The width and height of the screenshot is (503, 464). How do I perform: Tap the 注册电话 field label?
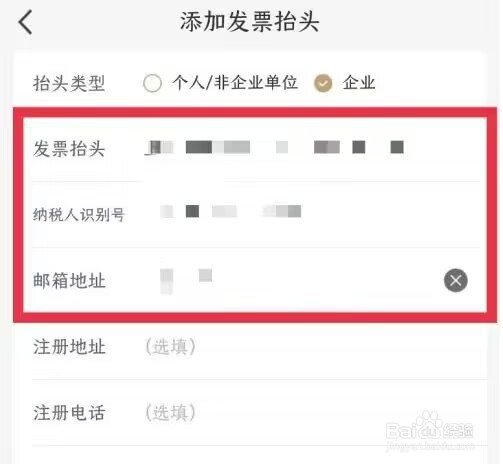pyautogui.click(x=69, y=413)
